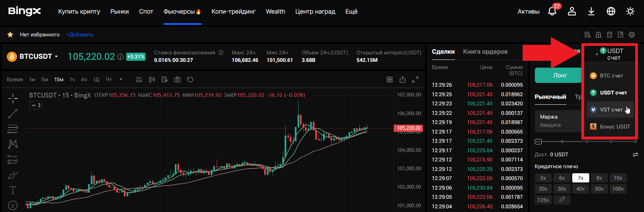Open the language globe icon
This screenshot has height=212, width=644.
(611, 12)
